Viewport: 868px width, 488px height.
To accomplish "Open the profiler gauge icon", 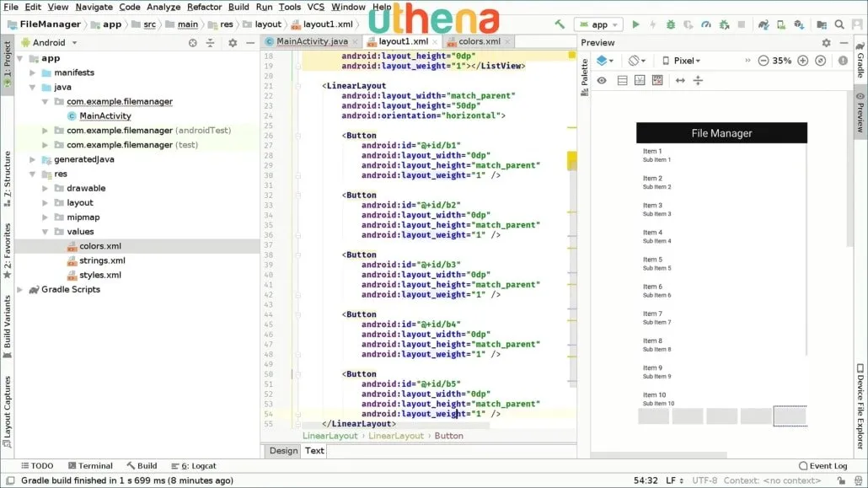I will tap(706, 24).
